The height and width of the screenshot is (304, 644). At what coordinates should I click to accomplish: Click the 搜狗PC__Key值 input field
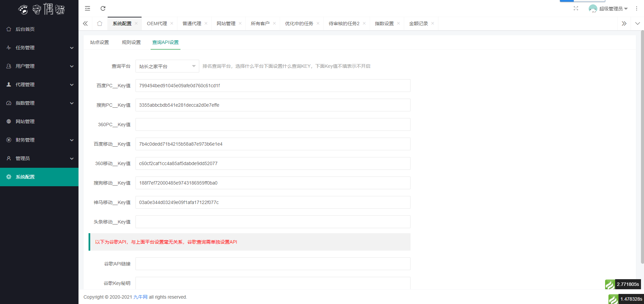point(273,105)
